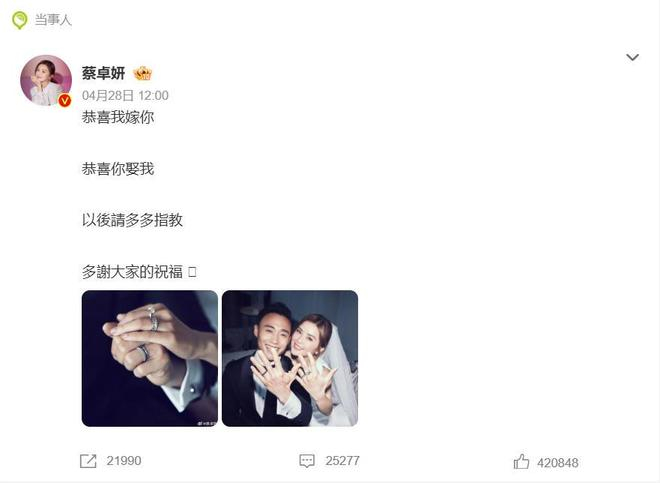Click the repost share icon
The width and height of the screenshot is (660, 483).
tap(88, 461)
